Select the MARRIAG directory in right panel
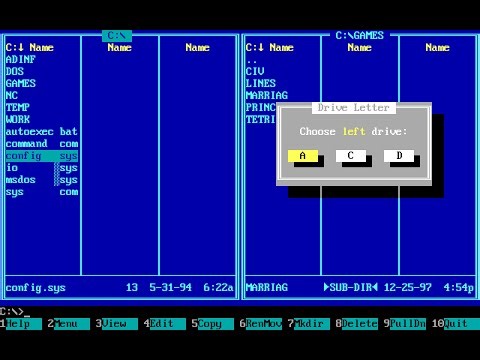480x360 pixels. [x=267, y=95]
